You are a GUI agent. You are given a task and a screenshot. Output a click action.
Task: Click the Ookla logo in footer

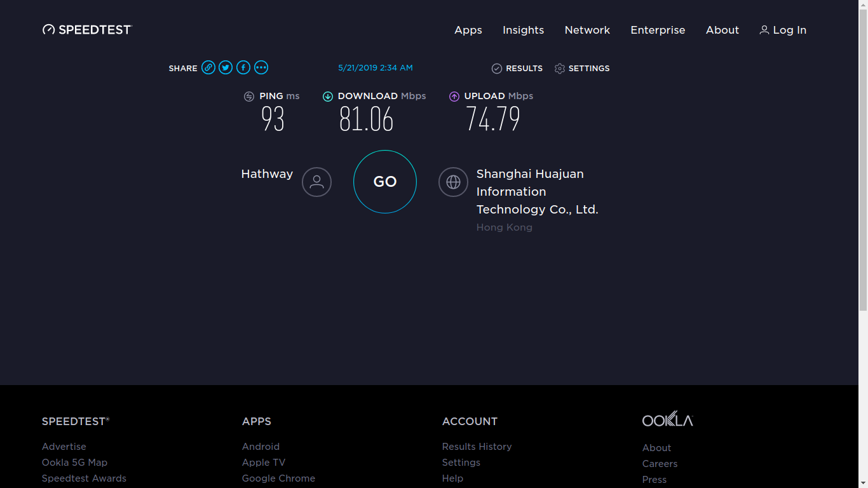(x=667, y=419)
